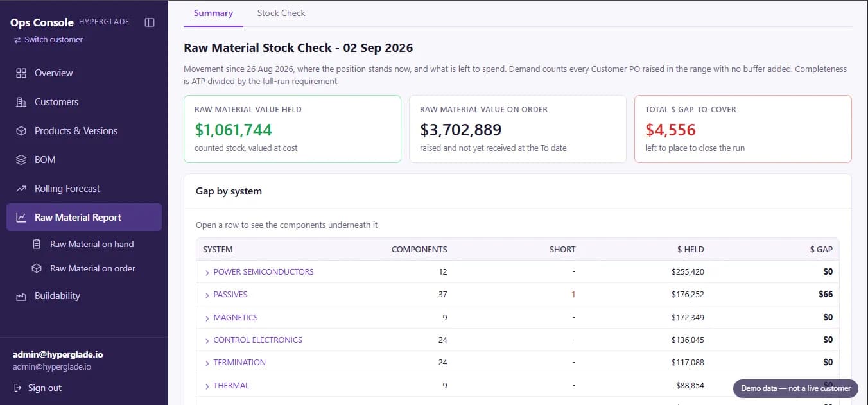Click the $3,702,889 on order amount
The height and width of the screenshot is (405, 868).
(x=461, y=130)
